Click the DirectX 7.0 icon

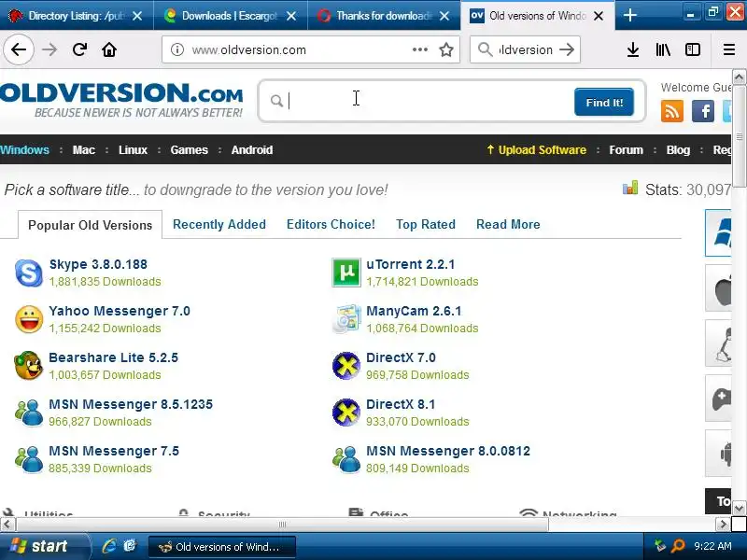(345, 366)
